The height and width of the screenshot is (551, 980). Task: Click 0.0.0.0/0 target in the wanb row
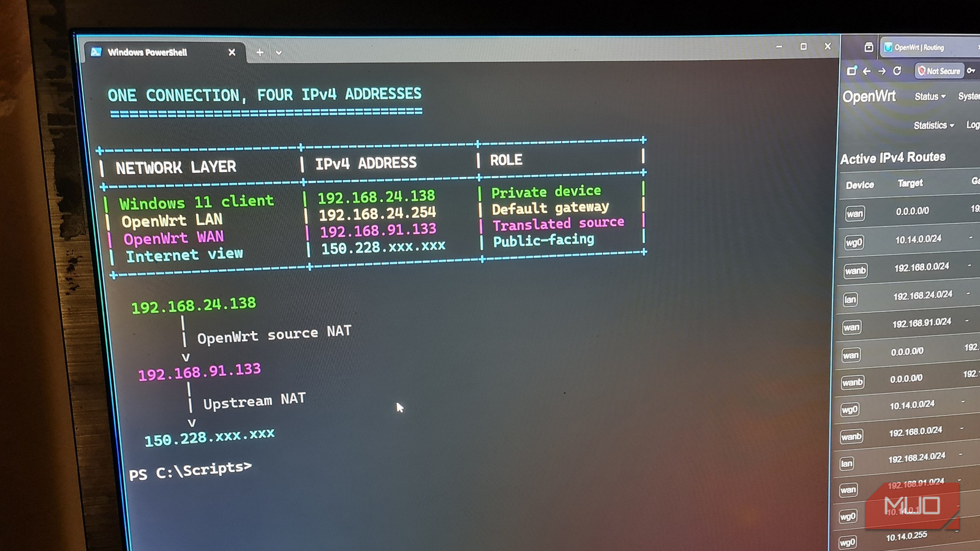coord(906,379)
